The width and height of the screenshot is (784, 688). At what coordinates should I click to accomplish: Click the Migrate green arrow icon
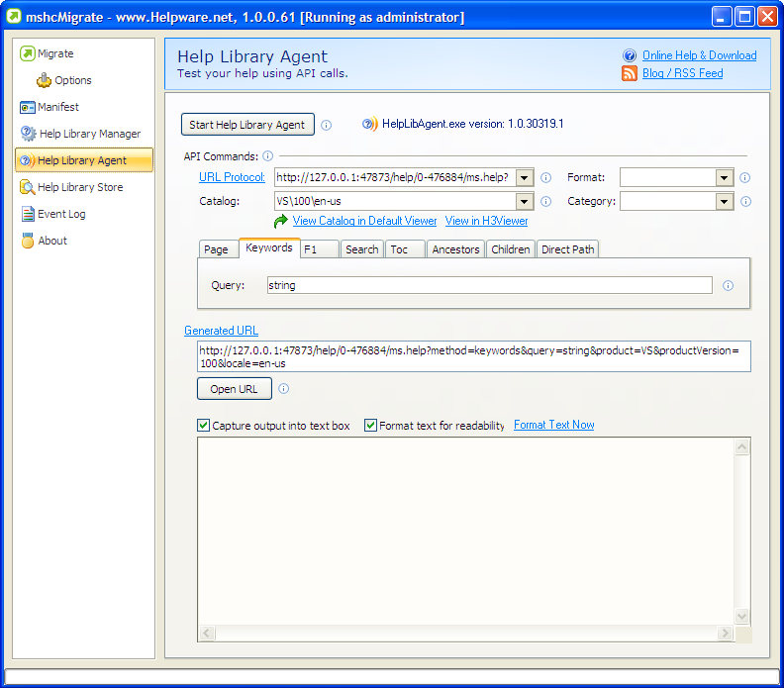28,53
